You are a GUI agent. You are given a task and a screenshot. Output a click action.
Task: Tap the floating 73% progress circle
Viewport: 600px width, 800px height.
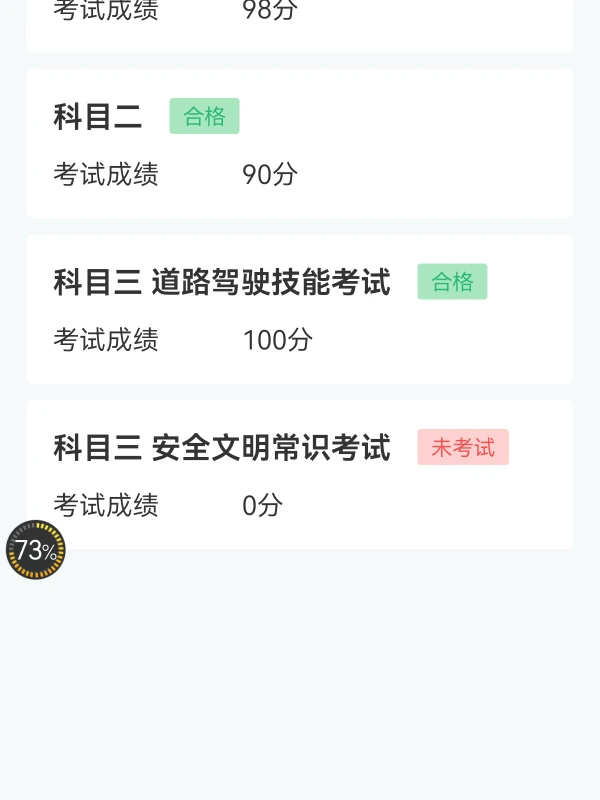[36, 549]
